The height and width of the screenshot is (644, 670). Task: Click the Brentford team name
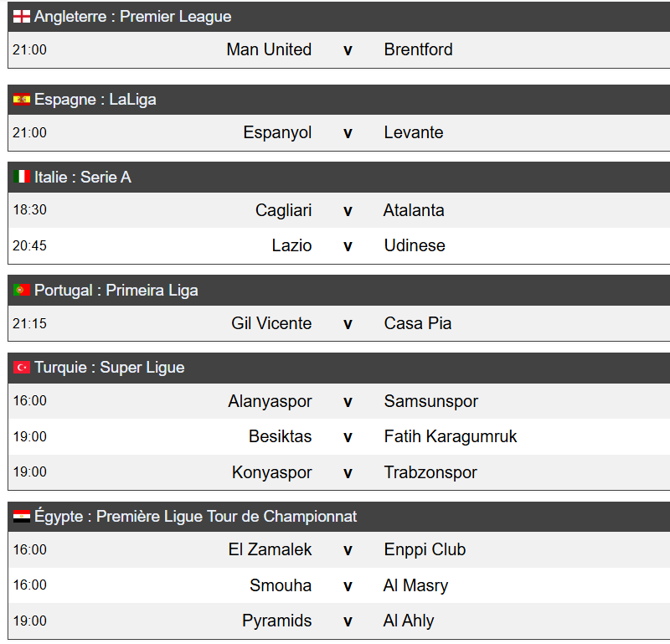[418, 49]
